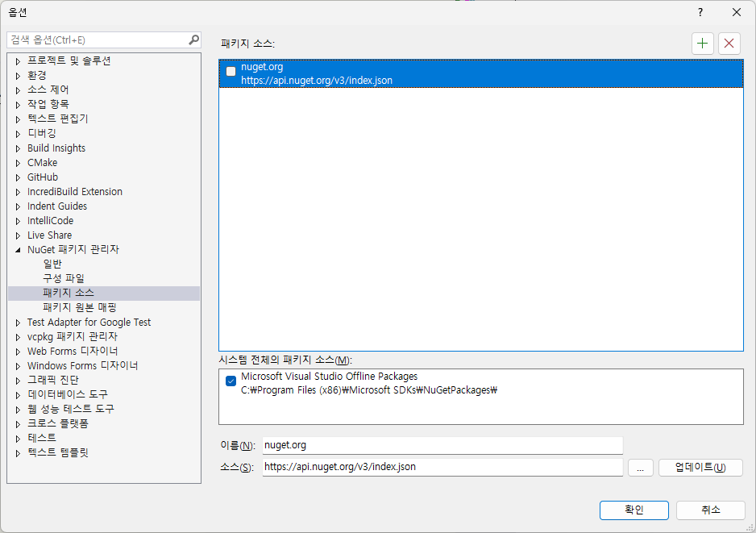Open the 일반 page under NuGet

(x=52, y=264)
